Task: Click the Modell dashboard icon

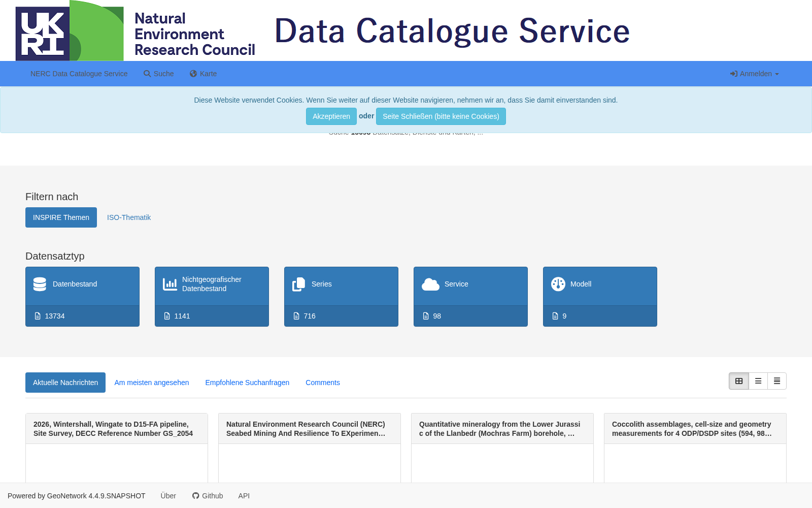Action: pyautogui.click(x=558, y=284)
